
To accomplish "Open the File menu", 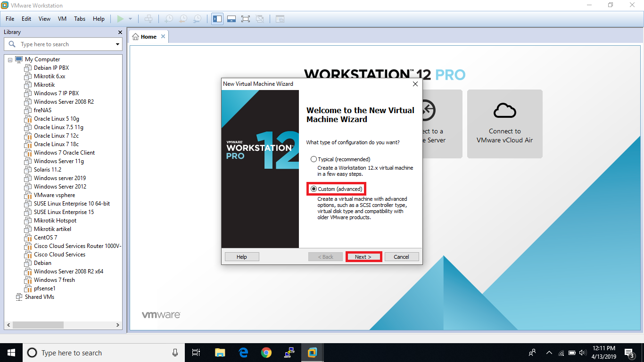I will point(10,19).
